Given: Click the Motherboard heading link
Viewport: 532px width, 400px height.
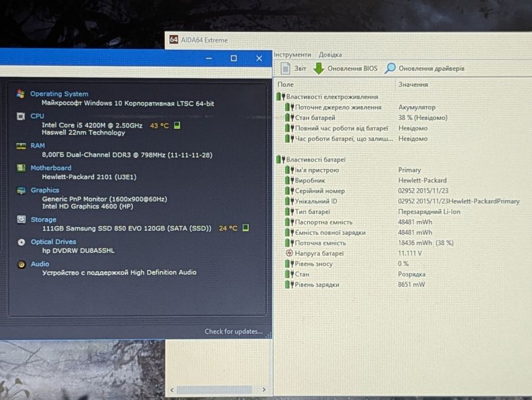Looking at the screenshot, I should click(x=51, y=168).
